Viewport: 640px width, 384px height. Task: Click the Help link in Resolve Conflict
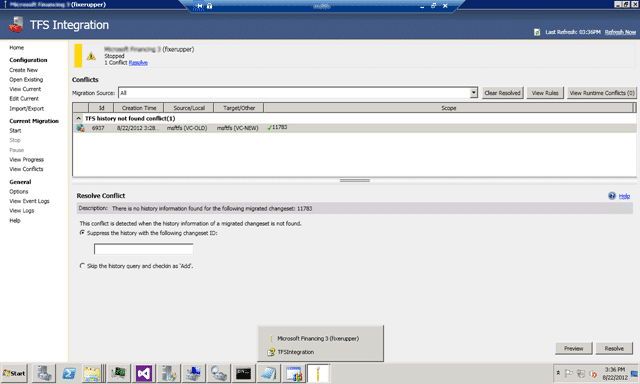point(624,196)
